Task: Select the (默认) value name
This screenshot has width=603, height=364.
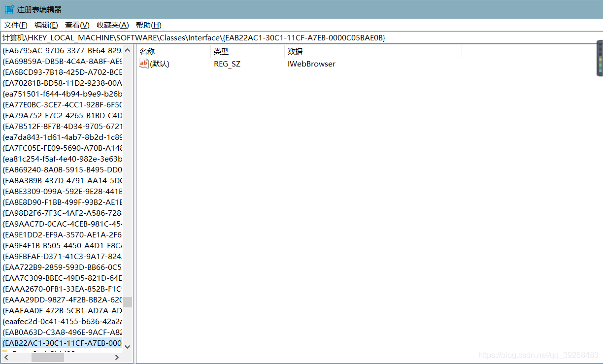Action: tap(160, 64)
